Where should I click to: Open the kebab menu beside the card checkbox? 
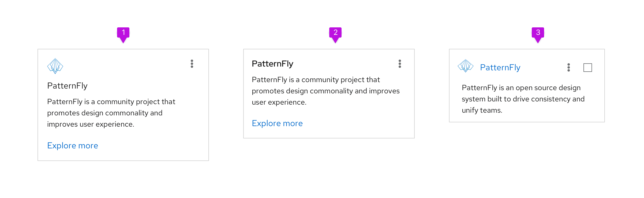click(568, 67)
